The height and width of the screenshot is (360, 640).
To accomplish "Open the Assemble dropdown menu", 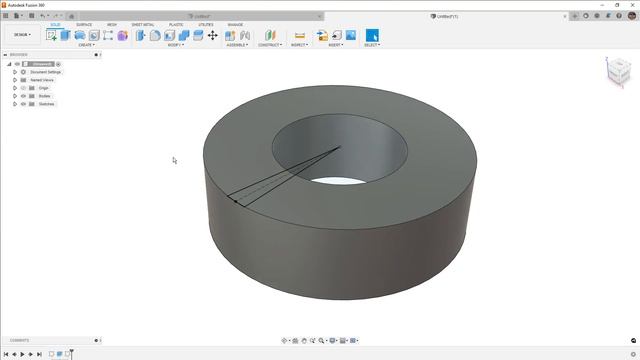I will click(237, 45).
